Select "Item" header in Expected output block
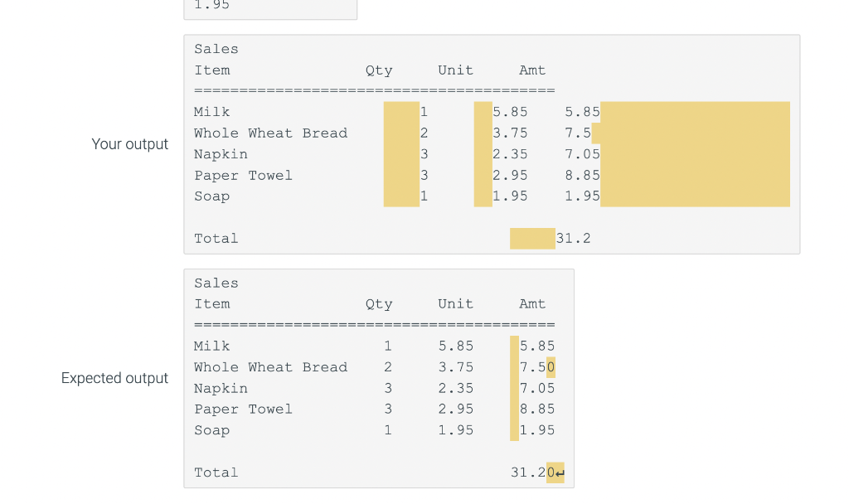Screen dimensions: 849x504 click(x=212, y=303)
